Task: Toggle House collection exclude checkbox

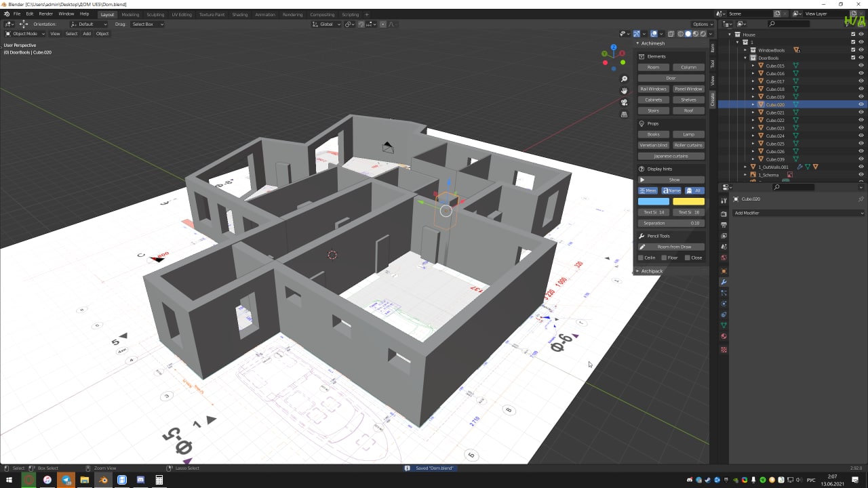Action: pos(853,34)
